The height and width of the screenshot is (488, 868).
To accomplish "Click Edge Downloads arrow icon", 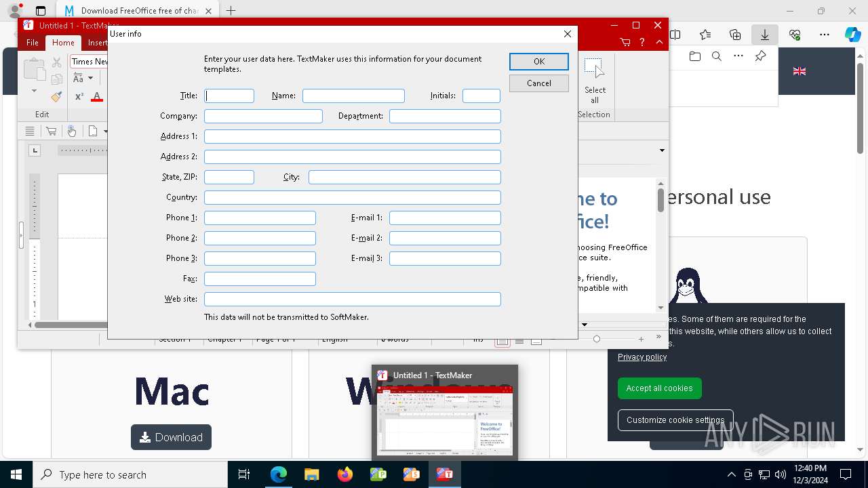I will (764, 35).
